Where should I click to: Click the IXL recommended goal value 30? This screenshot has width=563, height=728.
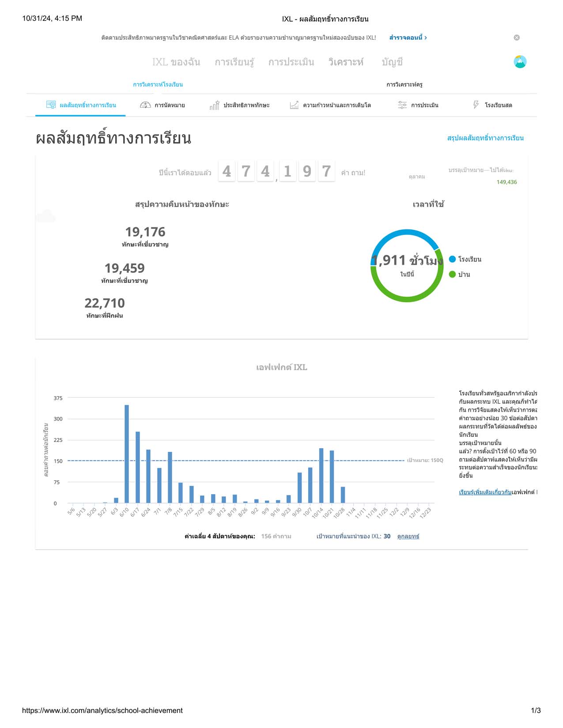click(387, 537)
